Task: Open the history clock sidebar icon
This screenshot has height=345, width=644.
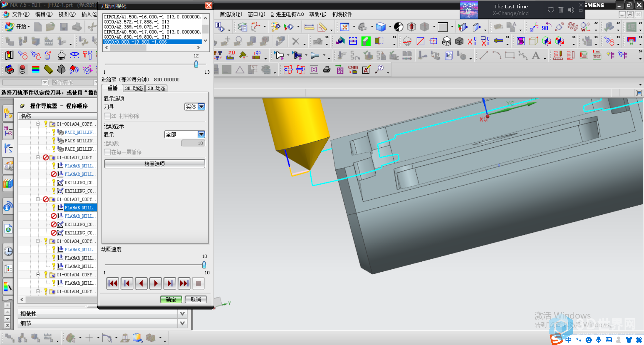Action: coord(8,251)
